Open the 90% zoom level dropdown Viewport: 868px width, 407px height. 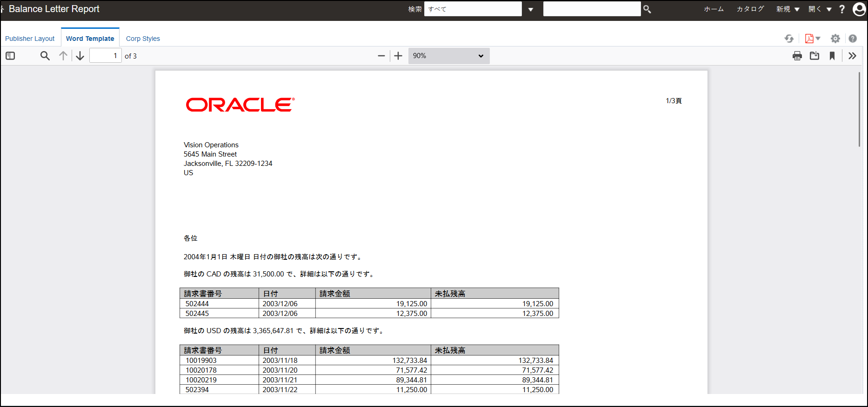pyautogui.click(x=449, y=56)
